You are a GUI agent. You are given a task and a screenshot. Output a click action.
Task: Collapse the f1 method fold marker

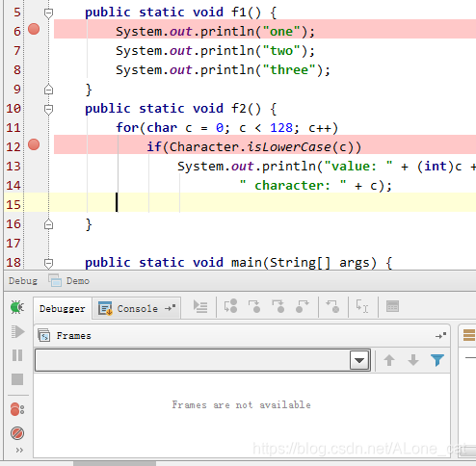coord(48,13)
